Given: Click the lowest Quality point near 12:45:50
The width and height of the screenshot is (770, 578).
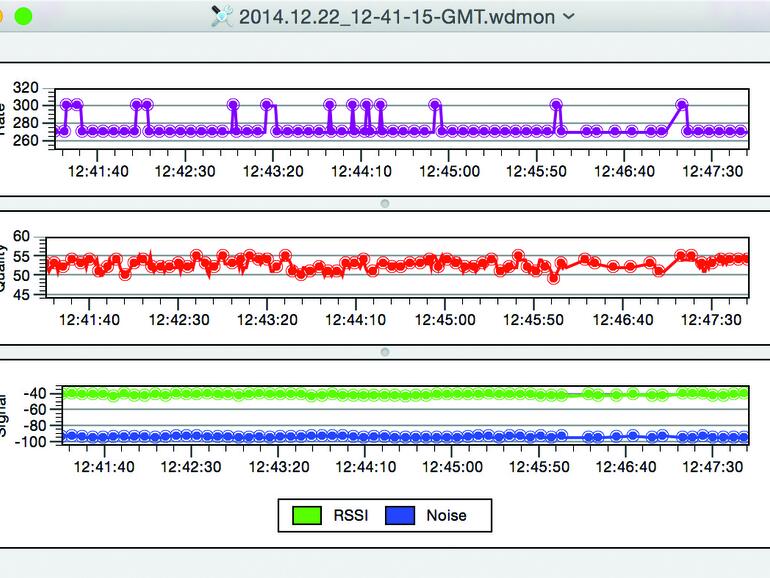Looking at the screenshot, I should click(x=554, y=278).
